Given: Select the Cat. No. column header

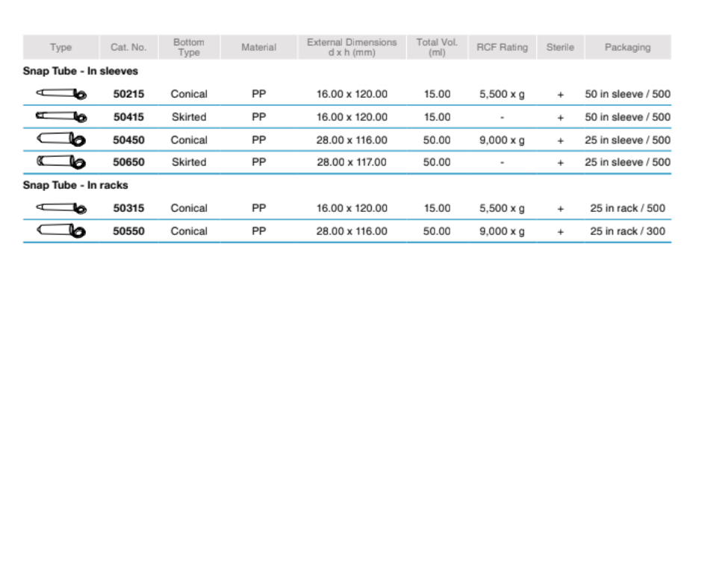Looking at the screenshot, I should tap(128, 47).
